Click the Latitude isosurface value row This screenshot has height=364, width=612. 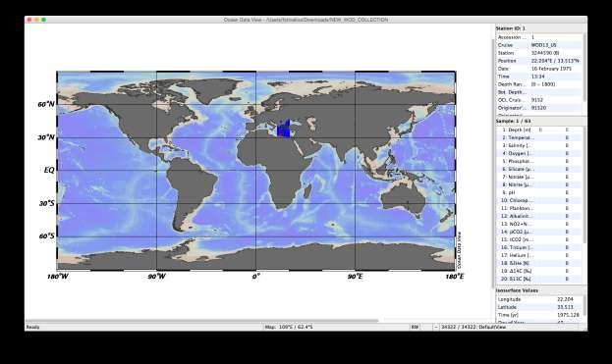pos(539,307)
